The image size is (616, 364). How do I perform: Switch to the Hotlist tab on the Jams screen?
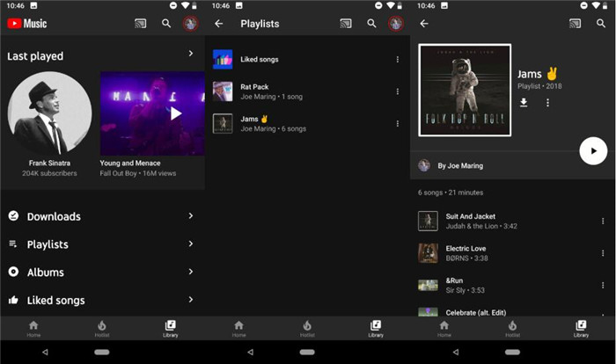click(513, 329)
